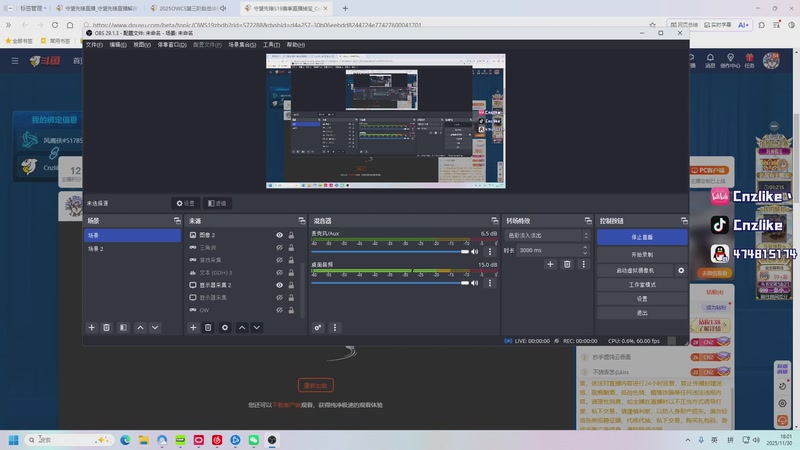
Task: Show the hidden 显示器采集 source
Action: click(280, 297)
